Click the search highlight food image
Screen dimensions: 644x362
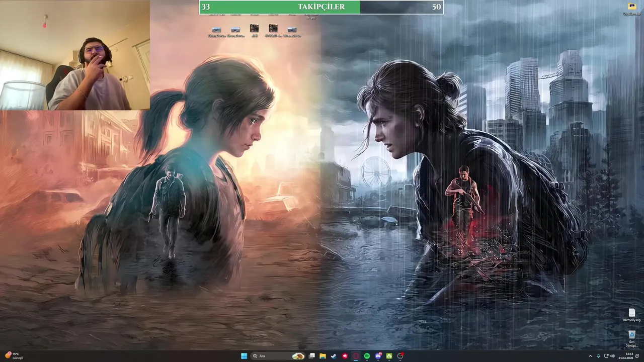(x=298, y=356)
